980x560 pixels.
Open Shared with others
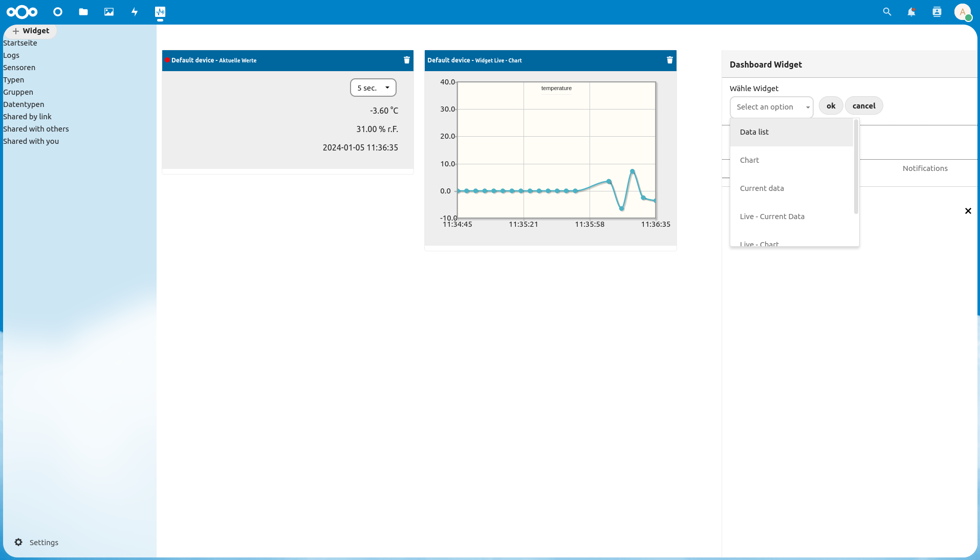click(x=36, y=129)
